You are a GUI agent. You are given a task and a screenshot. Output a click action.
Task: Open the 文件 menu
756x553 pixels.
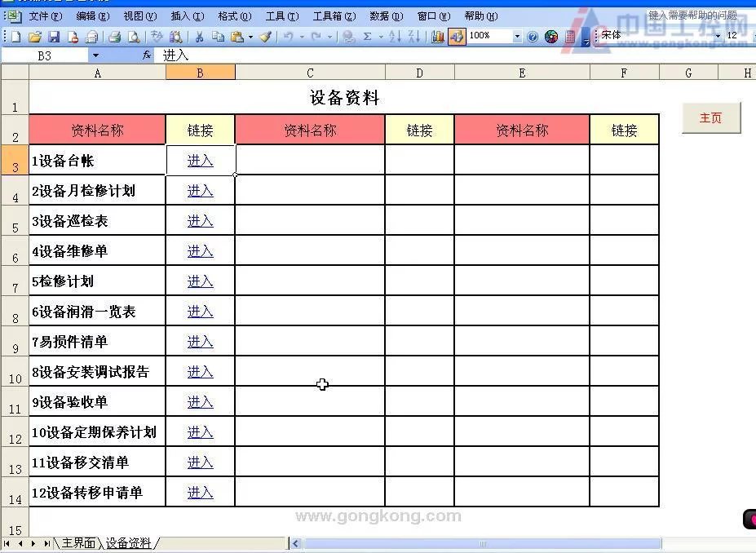click(46, 16)
